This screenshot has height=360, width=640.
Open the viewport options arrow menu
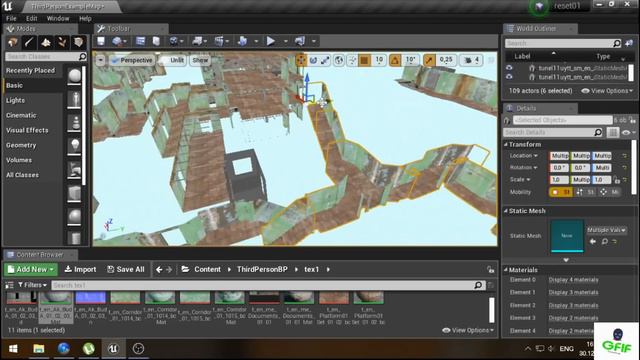100,60
